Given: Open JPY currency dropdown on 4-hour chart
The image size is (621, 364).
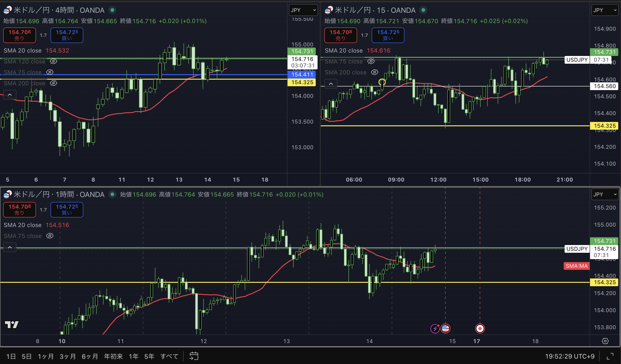Looking at the screenshot, I should tap(303, 10).
